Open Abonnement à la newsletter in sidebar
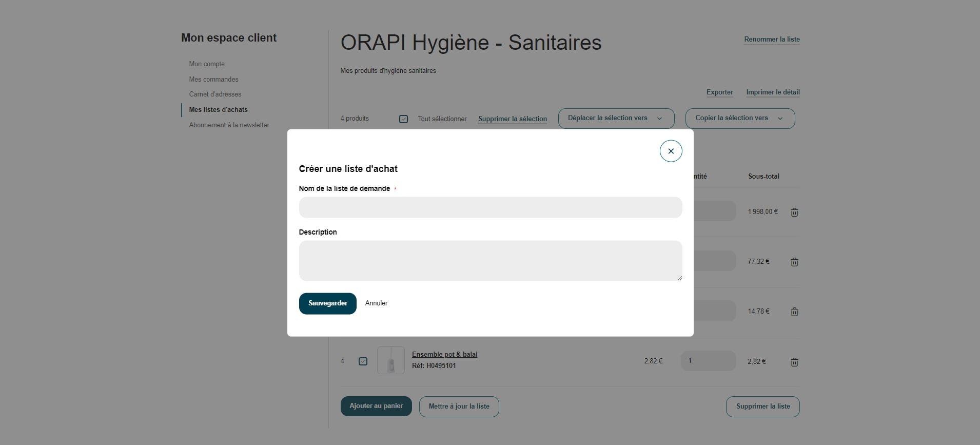Screen dimensions: 980x445 point(229,125)
